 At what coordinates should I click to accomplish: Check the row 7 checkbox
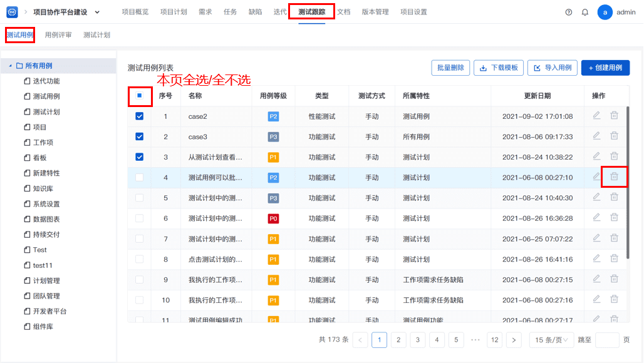tap(140, 238)
